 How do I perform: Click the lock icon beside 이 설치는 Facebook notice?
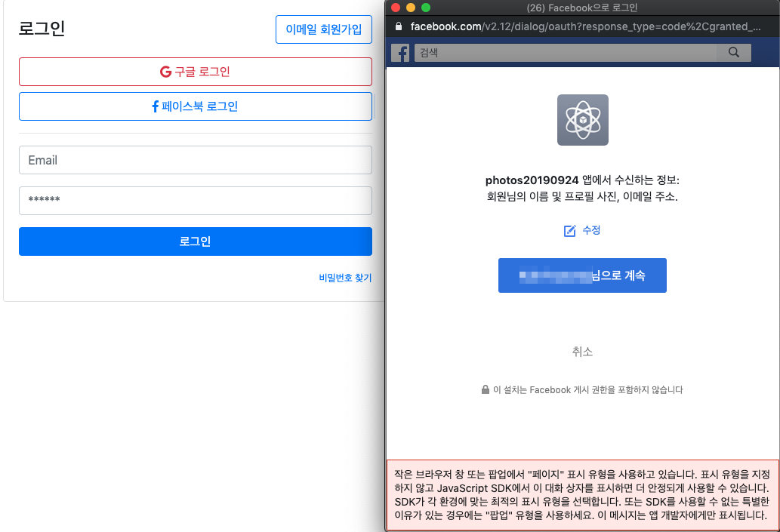tap(486, 389)
